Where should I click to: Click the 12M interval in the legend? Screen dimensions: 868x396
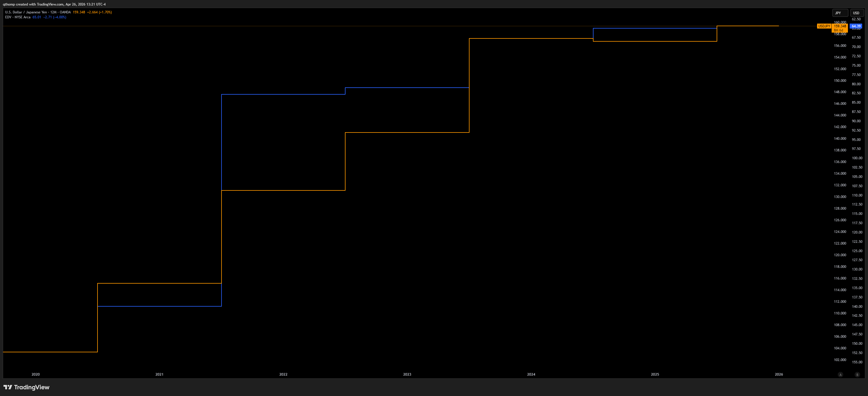[53, 12]
